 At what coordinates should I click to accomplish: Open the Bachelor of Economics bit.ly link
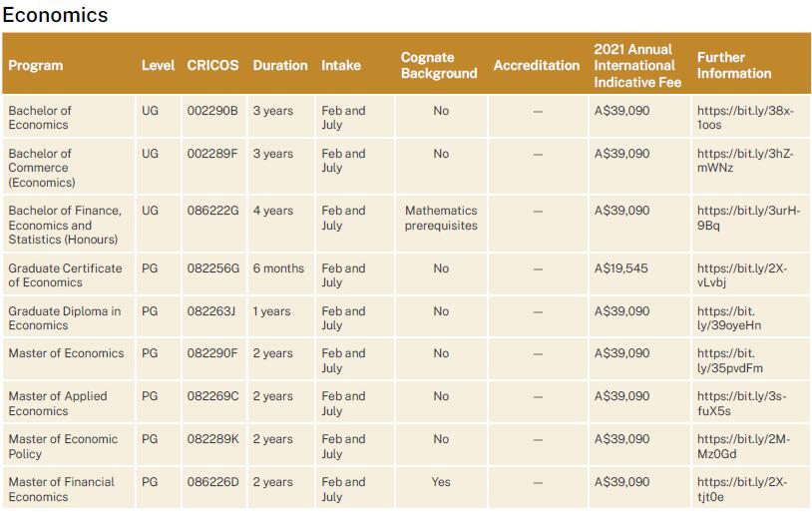point(745,118)
